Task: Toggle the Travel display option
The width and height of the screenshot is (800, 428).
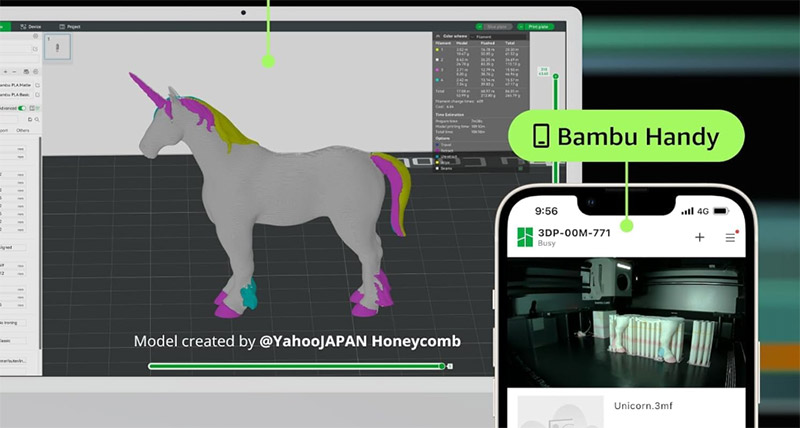Action: click(x=437, y=144)
